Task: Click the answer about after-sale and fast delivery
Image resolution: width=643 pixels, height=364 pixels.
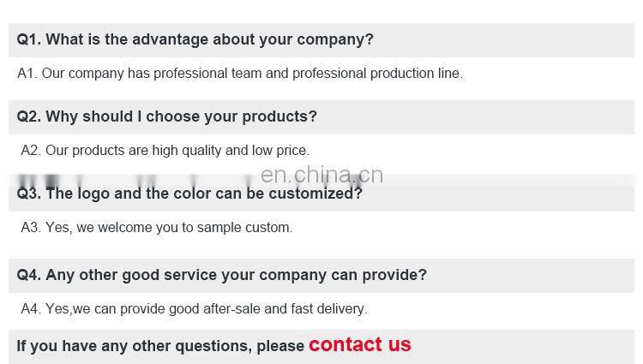Action: click(x=206, y=309)
